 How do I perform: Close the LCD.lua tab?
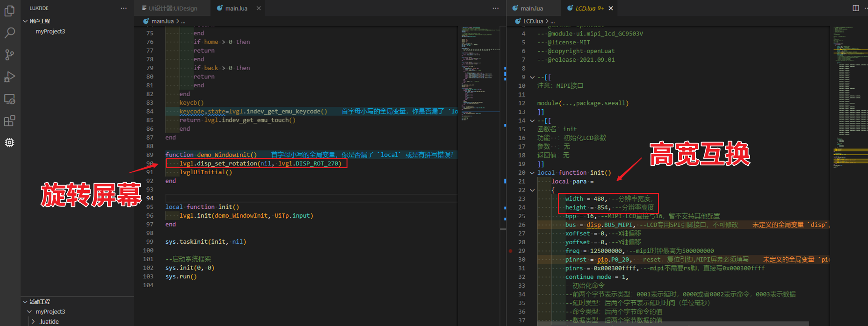[611, 8]
